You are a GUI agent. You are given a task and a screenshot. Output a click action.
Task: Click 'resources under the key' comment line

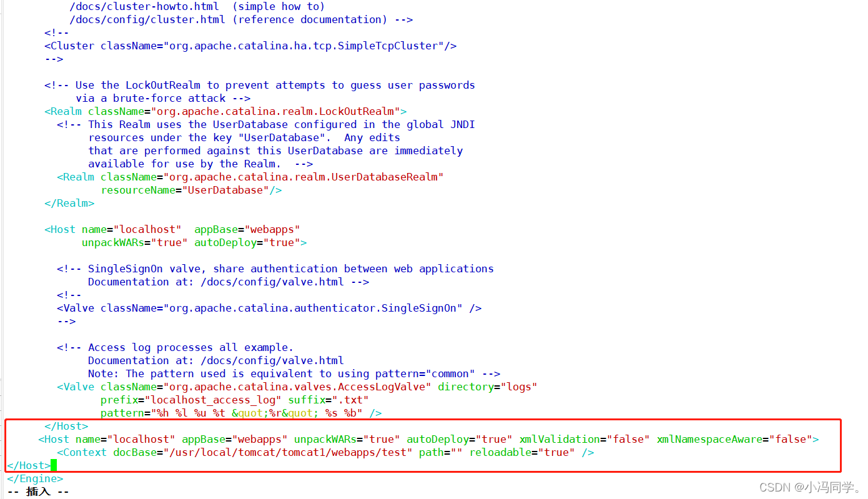(x=244, y=137)
